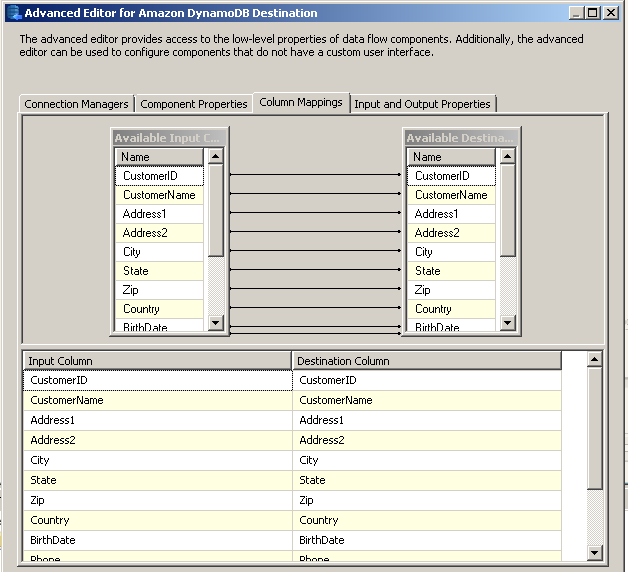Click Name header in Available Destination Columns
The image size is (628, 572).
pos(451,157)
